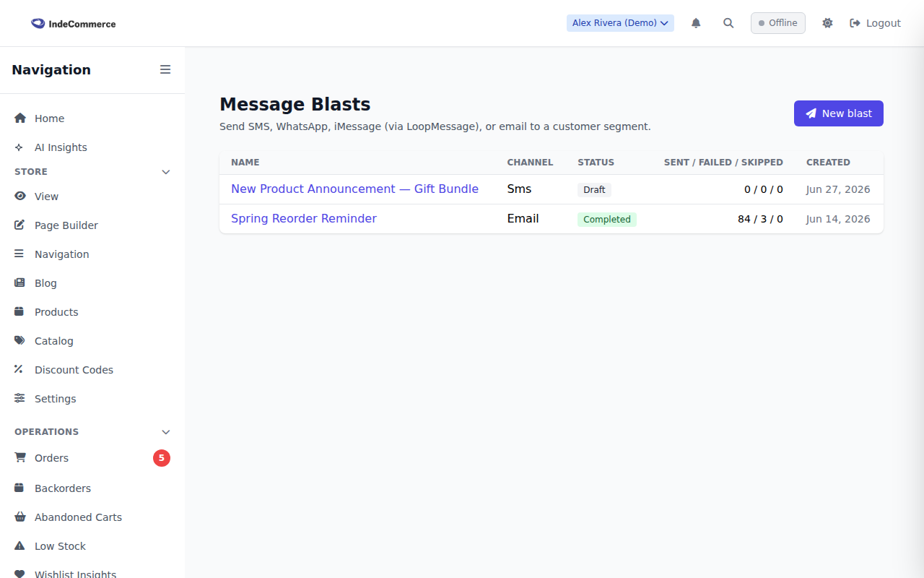Click the Page Builder edit icon
This screenshot has width=924, height=578.
(x=19, y=225)
